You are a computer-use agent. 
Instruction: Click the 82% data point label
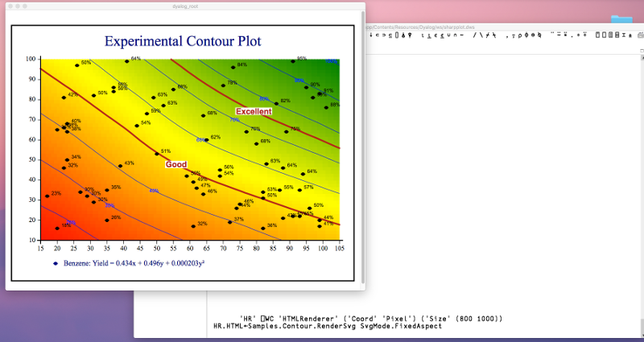[x=286, y=101]
